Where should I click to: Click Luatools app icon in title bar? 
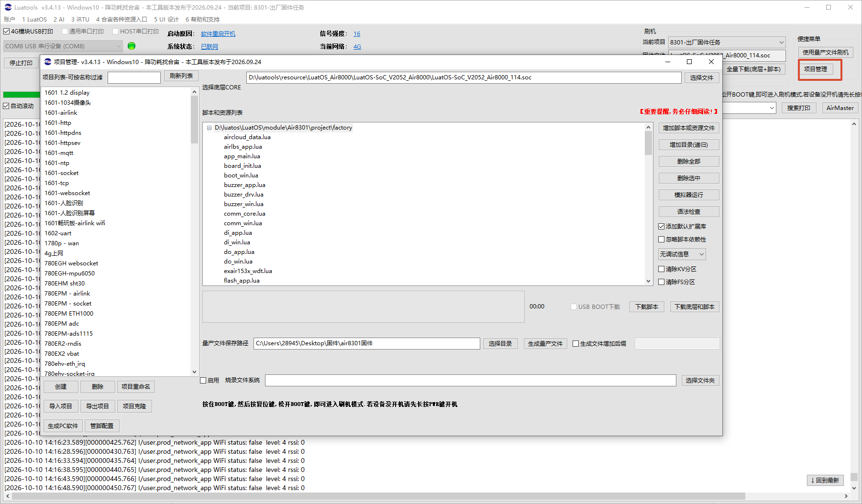click(x=8, y=7)
